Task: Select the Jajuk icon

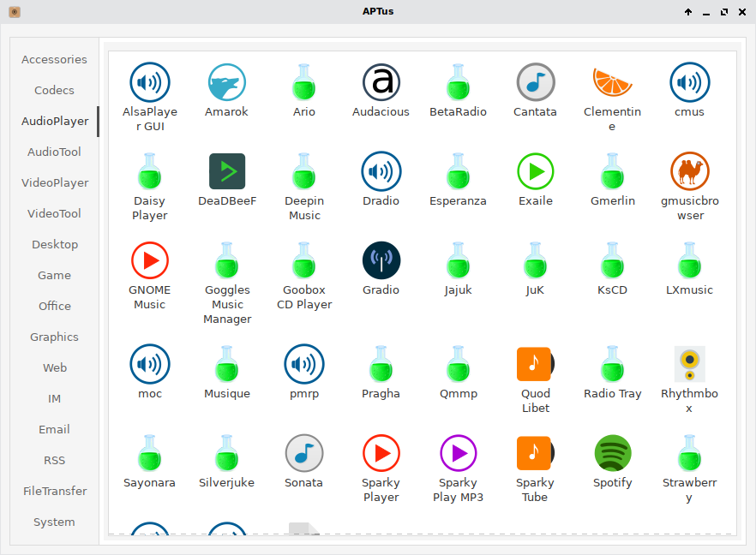Action: 458,260
